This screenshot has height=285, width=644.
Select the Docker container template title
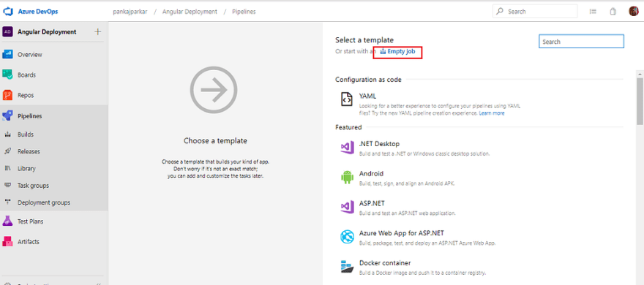385,263
